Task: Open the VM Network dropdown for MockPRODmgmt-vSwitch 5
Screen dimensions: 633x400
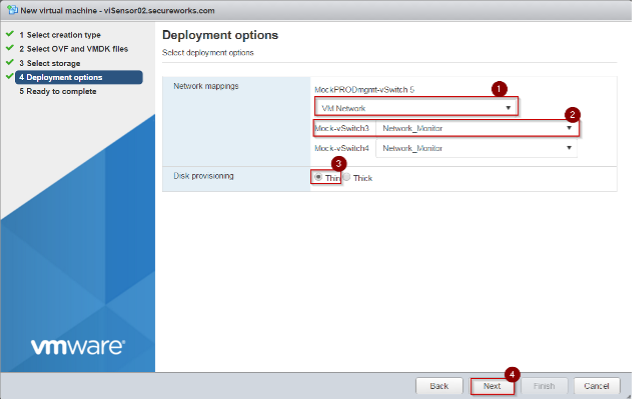Action: pos(416,107)
